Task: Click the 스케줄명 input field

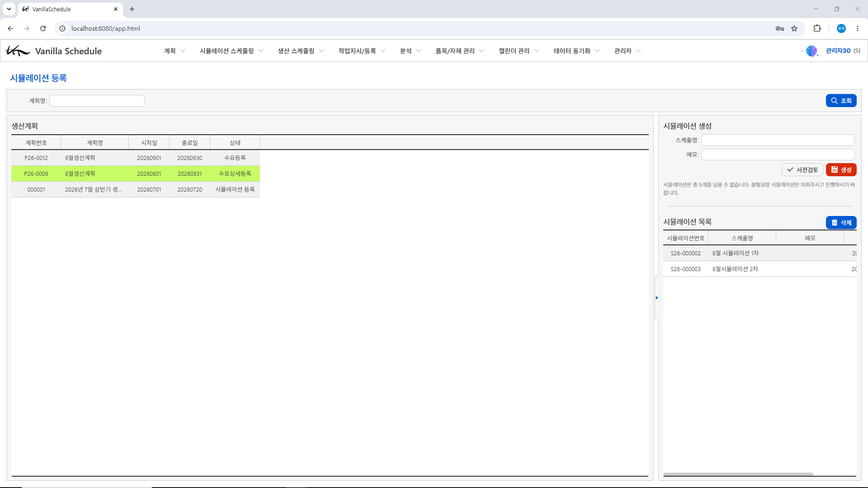Action: click(778, 140)
